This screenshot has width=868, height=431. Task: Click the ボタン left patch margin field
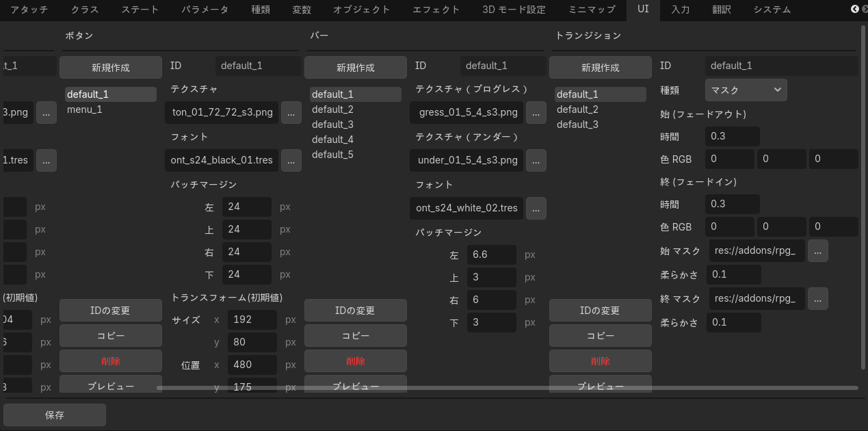tap(247, 207)
